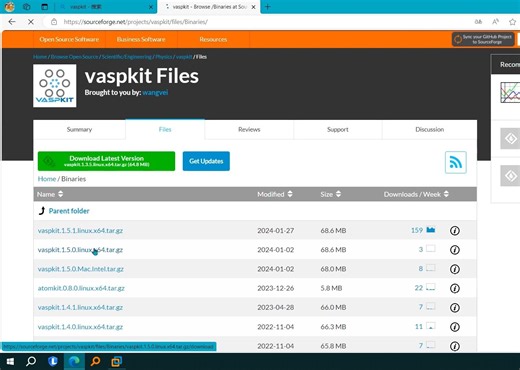This screenshot has height=370, width=520.
Task: Download vaspkit.1.5.0.Mac.Intel.tar.gz
Action: click(x=81, y=269)
